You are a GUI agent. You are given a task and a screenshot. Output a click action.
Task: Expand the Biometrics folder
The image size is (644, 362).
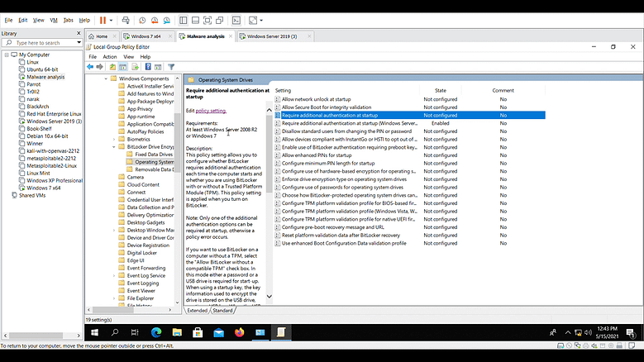pos(114,139)
